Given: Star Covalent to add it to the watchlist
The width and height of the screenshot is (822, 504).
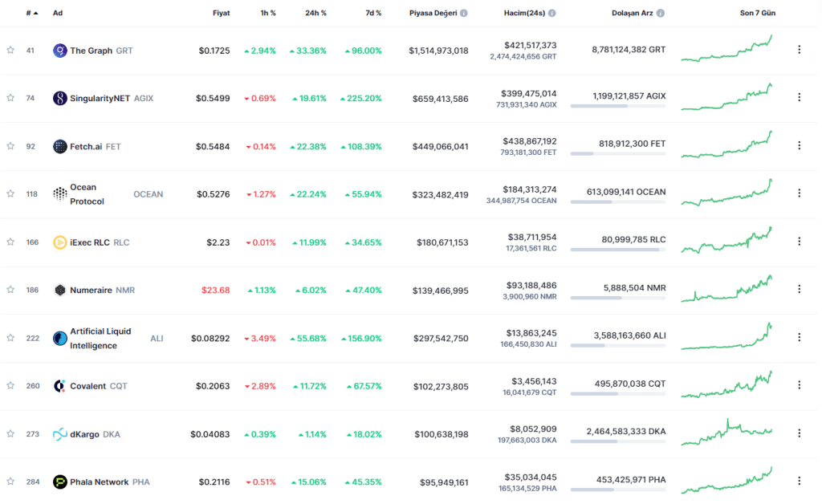Looking at the screenshot, I should point(10,385).
